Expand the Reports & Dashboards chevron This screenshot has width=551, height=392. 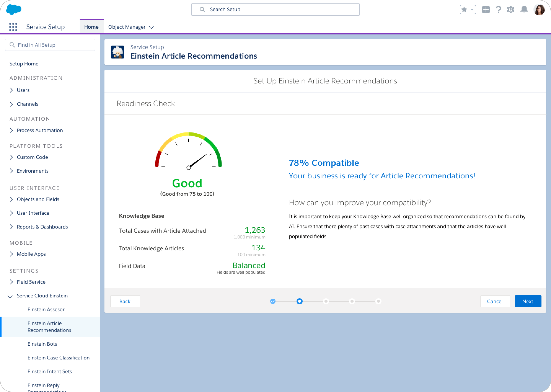11,227
